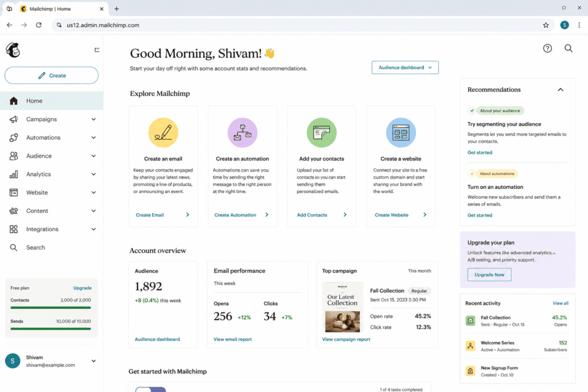The width and height of the screenshot is (588, 392).
Task: Open search from the top-right magnifier icon
Action: tap(568, 48)
